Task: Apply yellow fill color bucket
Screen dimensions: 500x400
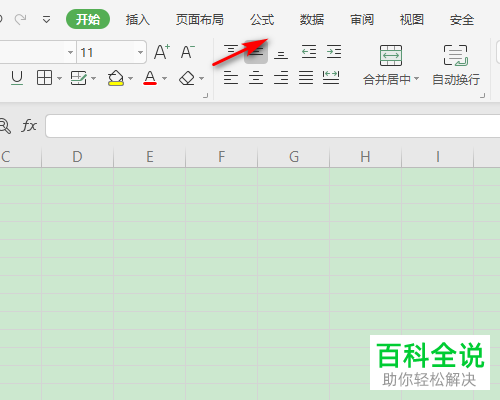Action: pos(116,78)
